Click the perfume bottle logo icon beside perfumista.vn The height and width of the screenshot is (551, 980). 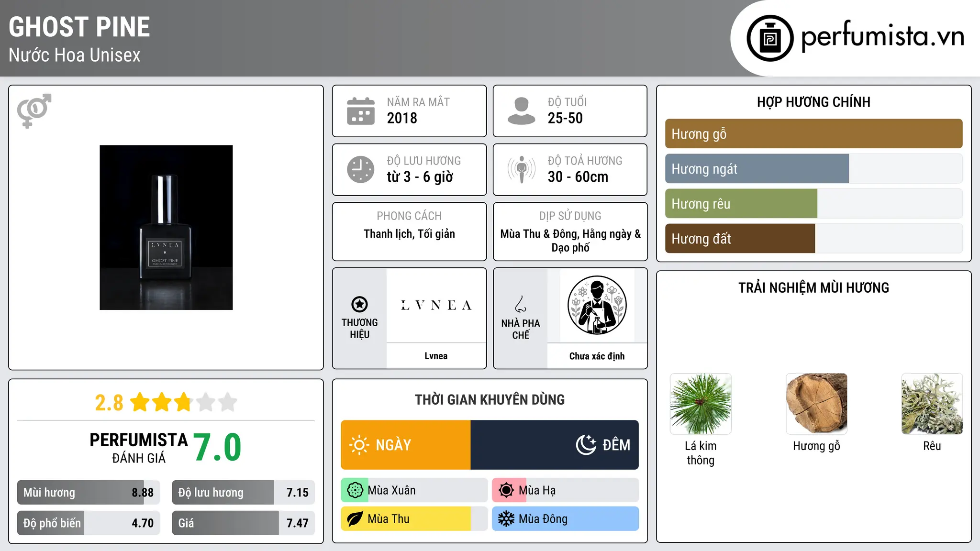770,38
